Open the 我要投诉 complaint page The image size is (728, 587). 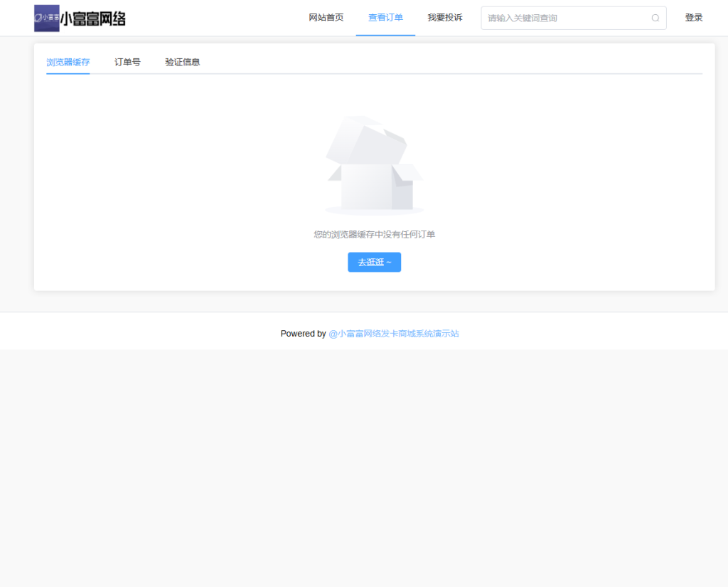point(445,17)
